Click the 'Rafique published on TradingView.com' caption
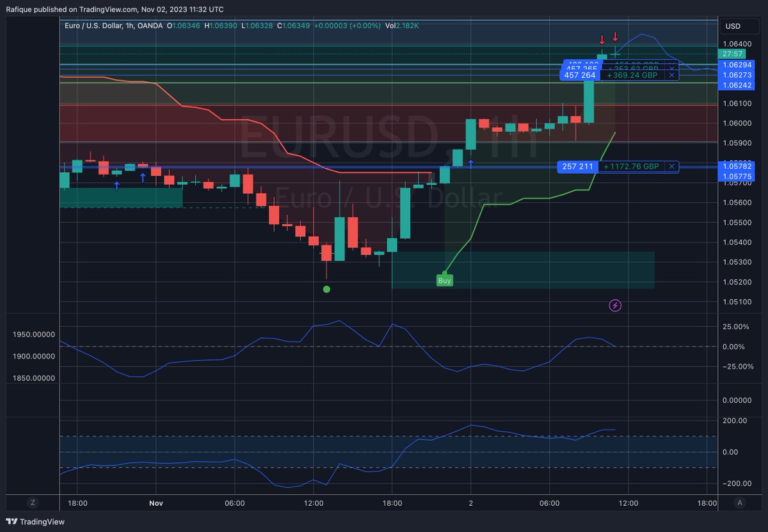 point(72,10)
